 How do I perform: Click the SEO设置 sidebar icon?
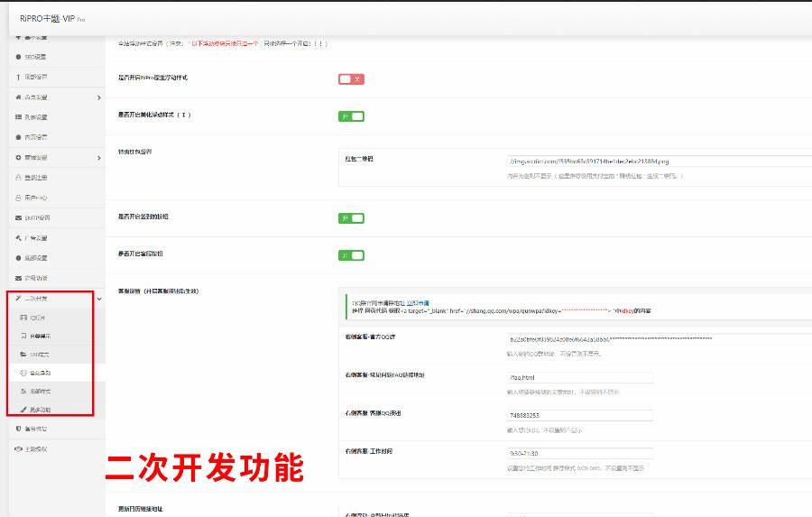point(18,57)
